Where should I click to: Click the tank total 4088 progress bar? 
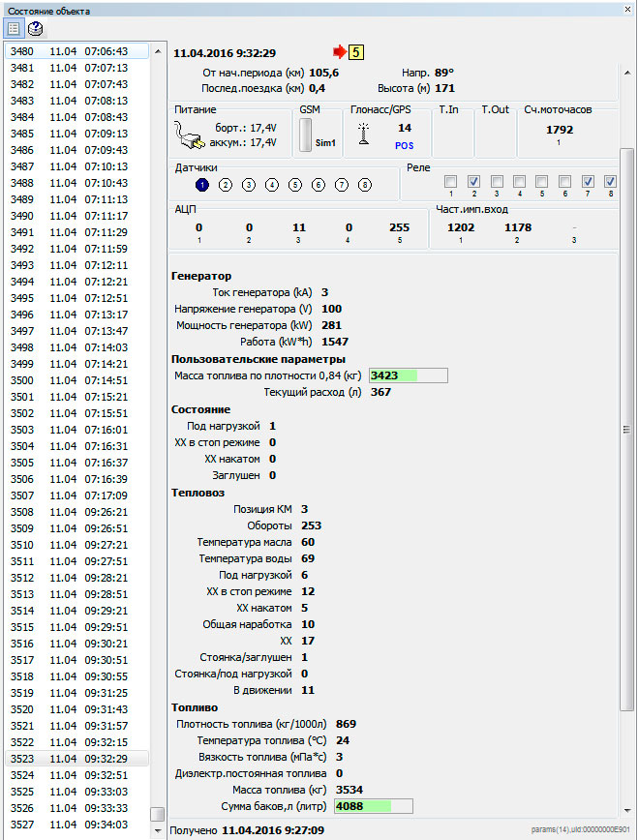pos(373,805)
